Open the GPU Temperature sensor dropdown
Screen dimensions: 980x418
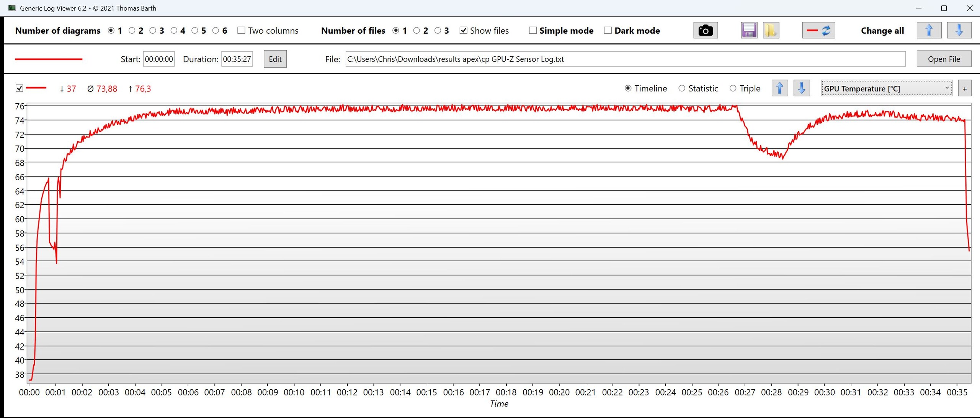[x=886, y=88]
